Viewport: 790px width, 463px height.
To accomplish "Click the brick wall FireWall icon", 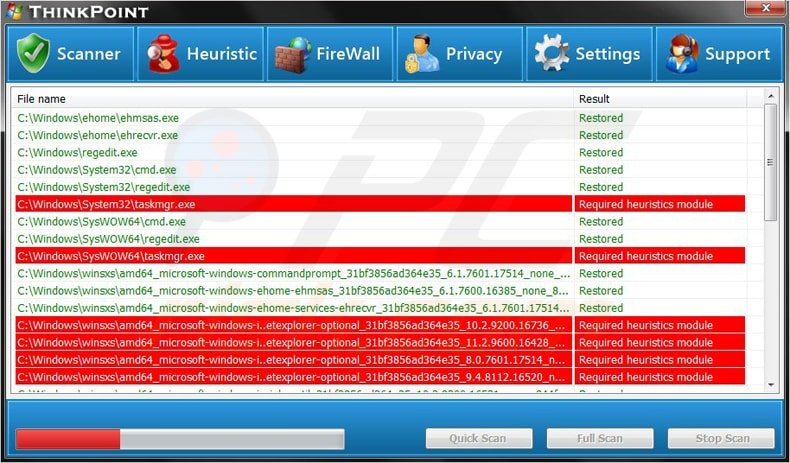I will click(x=293, y=54).
